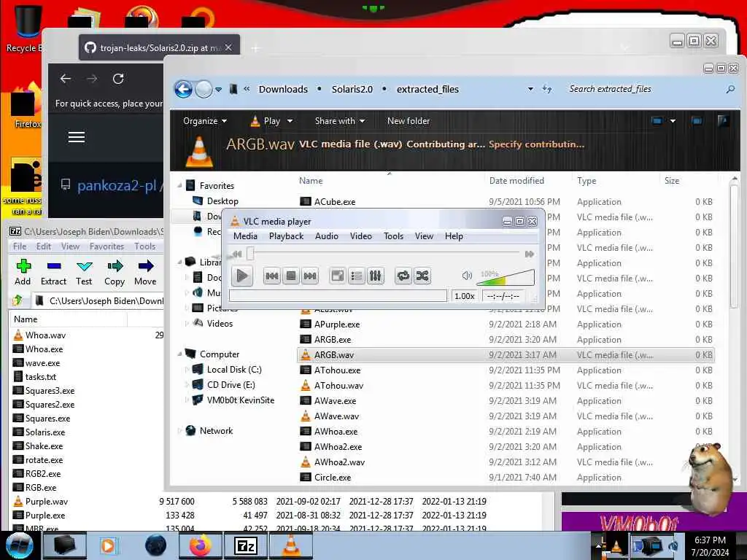Sort by Date modified column
Screen dimensions: 747x560
516,181
